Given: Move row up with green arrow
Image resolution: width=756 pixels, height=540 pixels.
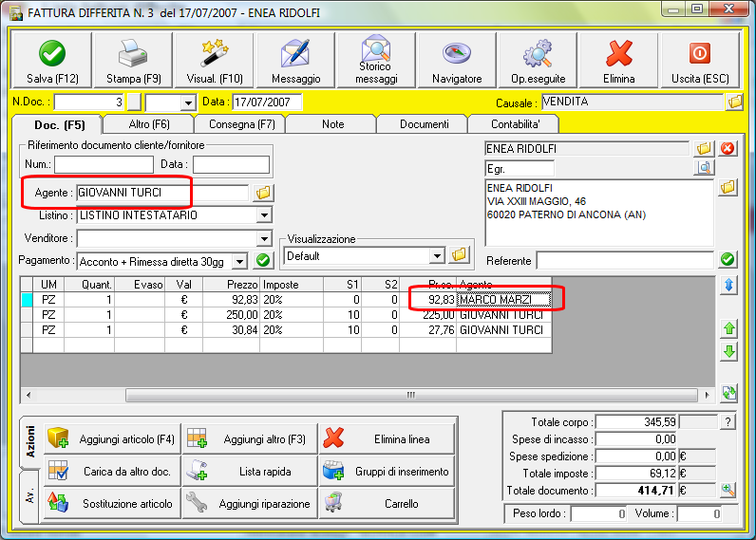Looking at the screenshot, I should tap(729, 328).
